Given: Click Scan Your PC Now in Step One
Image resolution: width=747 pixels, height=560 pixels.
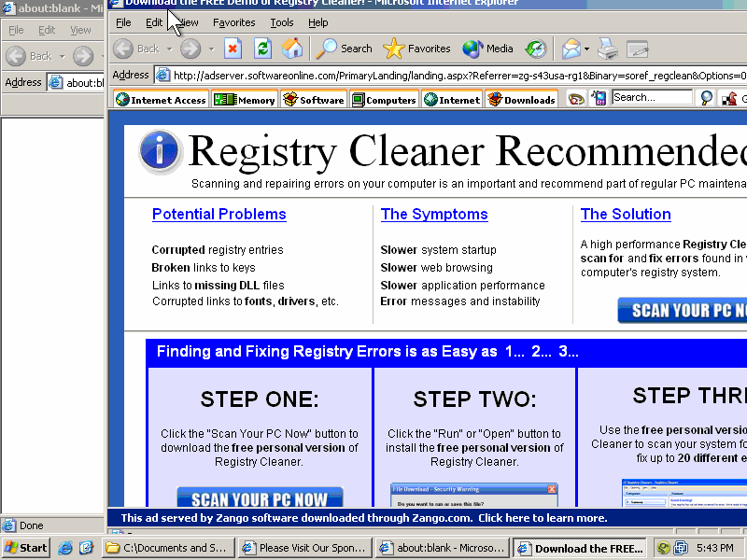Looking at the screenshot, I should 260,497.
